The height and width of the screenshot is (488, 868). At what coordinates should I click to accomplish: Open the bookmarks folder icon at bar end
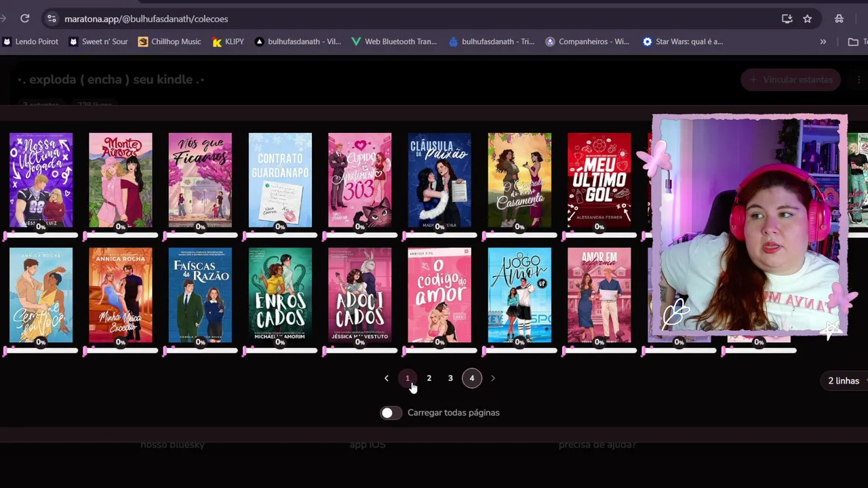[853, 41]
